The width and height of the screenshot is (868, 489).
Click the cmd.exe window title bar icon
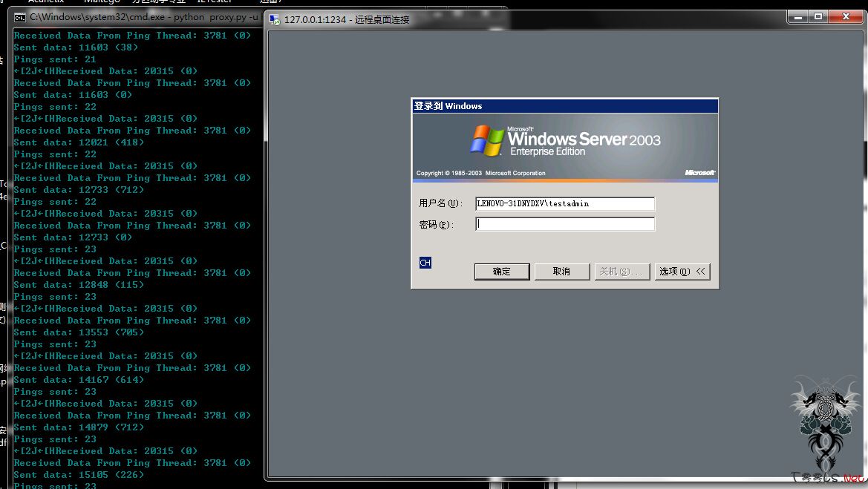point(19,18)
